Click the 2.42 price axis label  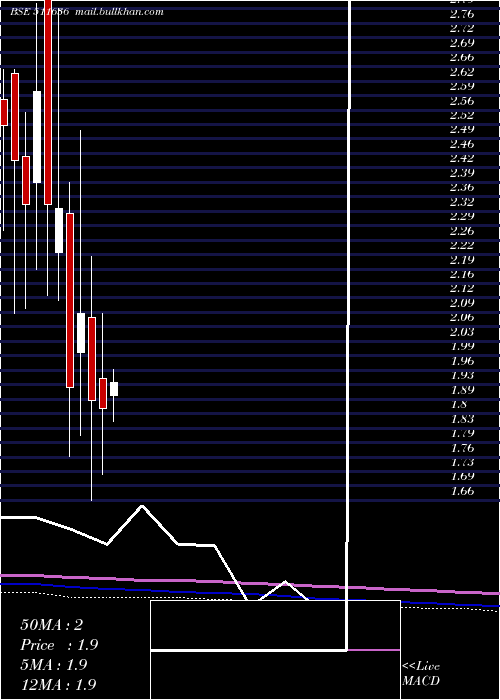coord(462,158)
